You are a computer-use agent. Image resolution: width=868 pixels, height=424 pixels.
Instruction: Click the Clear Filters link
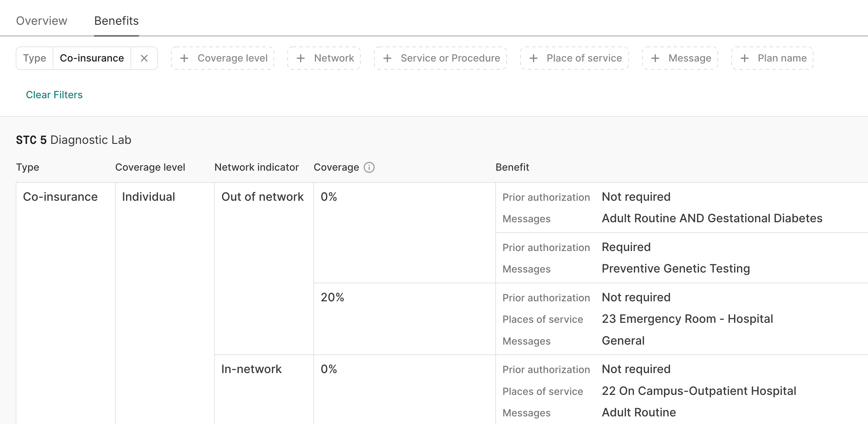[x=54, y=95]
